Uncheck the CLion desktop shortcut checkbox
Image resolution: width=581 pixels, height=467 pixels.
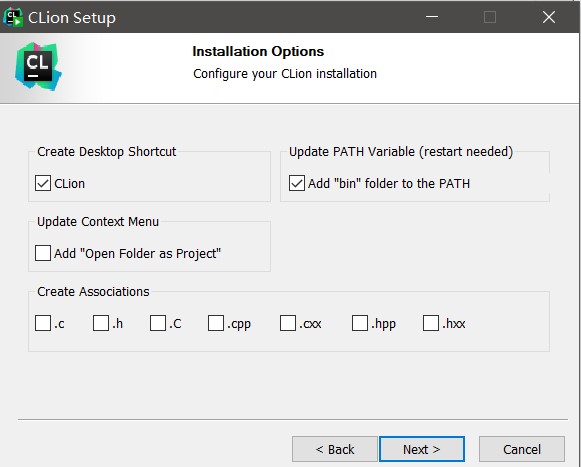tap(43, 183)
